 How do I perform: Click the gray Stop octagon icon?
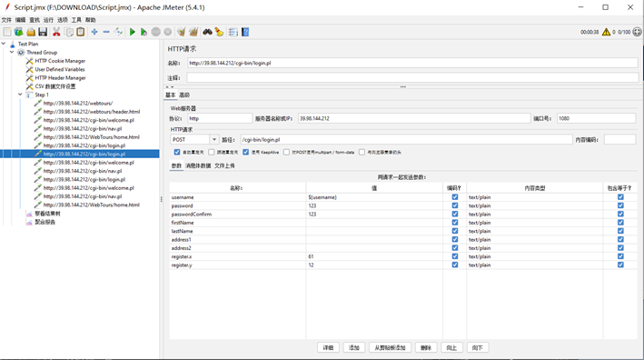pos(155,32)
